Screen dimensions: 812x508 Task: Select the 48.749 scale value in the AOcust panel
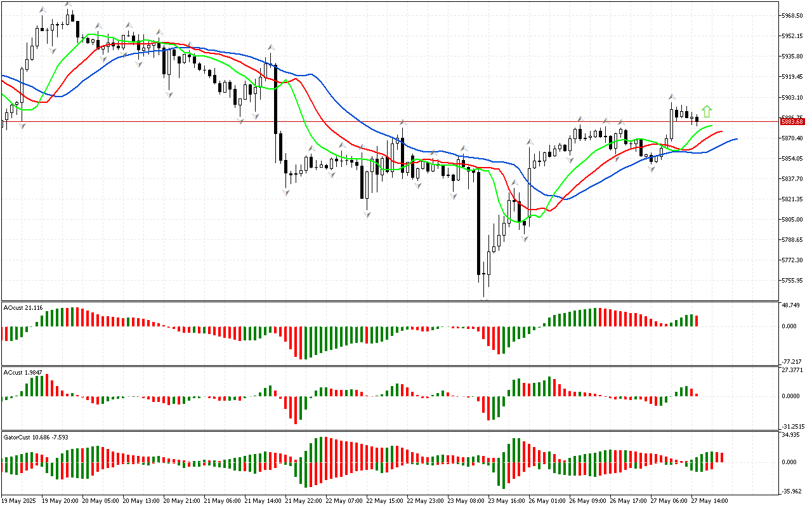[x=793, y=305]
